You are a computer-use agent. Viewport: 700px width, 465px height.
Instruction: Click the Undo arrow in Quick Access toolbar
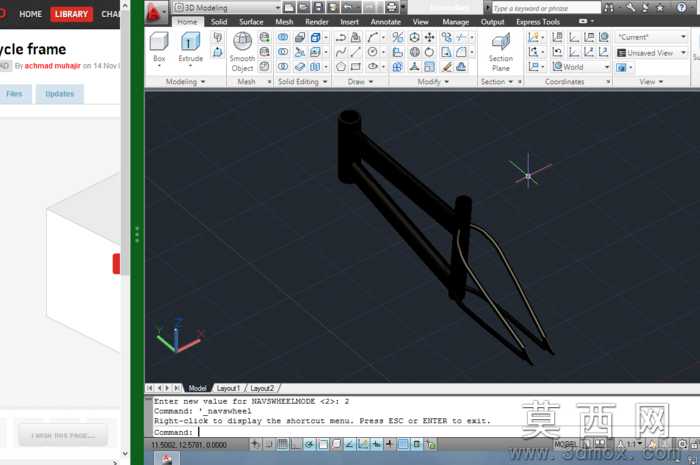pos(347,7)
